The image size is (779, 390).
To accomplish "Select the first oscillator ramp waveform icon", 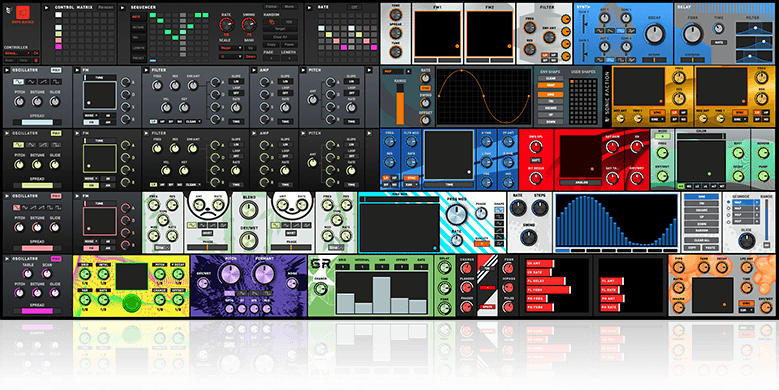I will (x=44, y=81).
